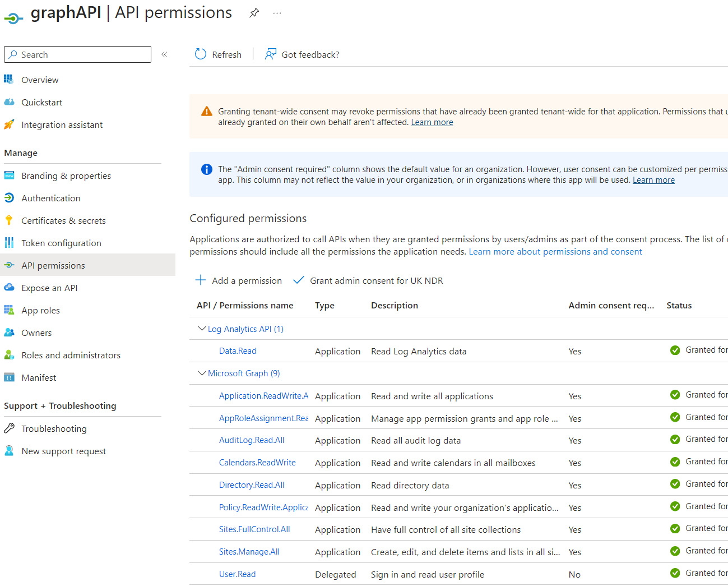Collapse the sidebar with the double chevron

(x=164, y=54)
